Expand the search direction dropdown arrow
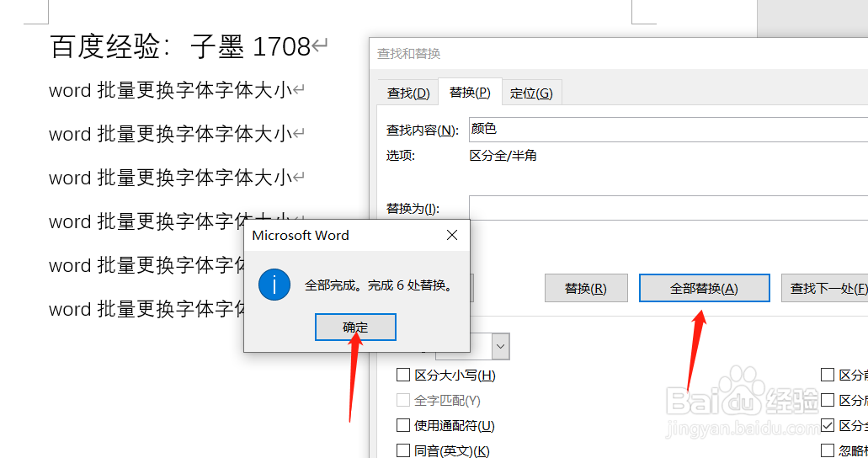 click(500, 347)
